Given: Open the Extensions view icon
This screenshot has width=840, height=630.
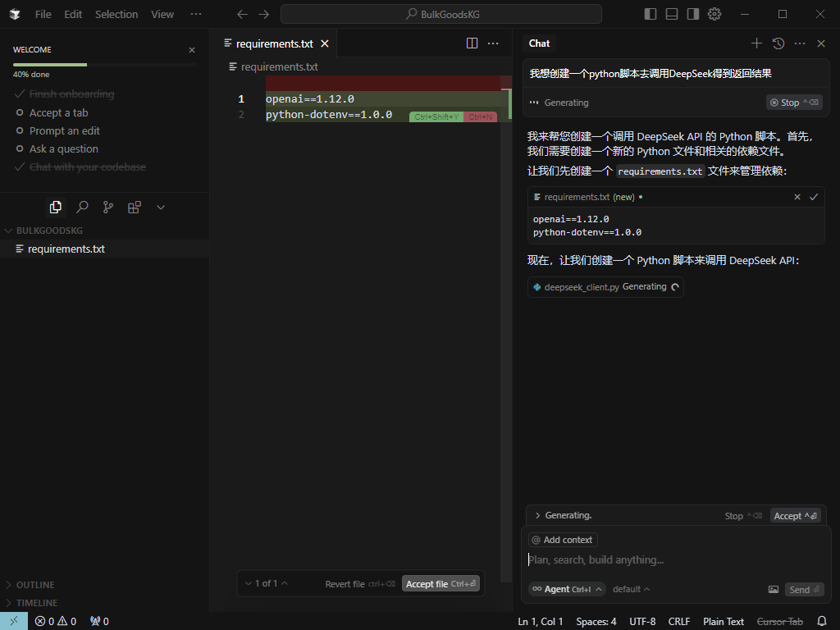Looking at the screenshot, I should (135, 208).
